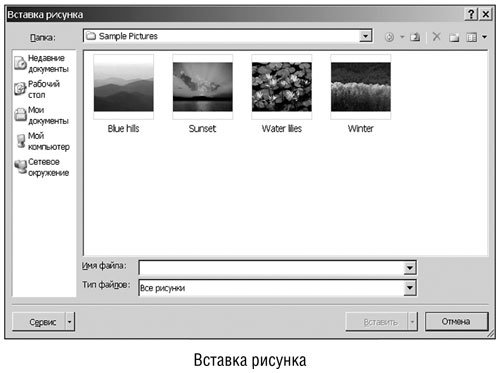Click into the Имя файла field
500x373 pixels.
tap(271, 268)
